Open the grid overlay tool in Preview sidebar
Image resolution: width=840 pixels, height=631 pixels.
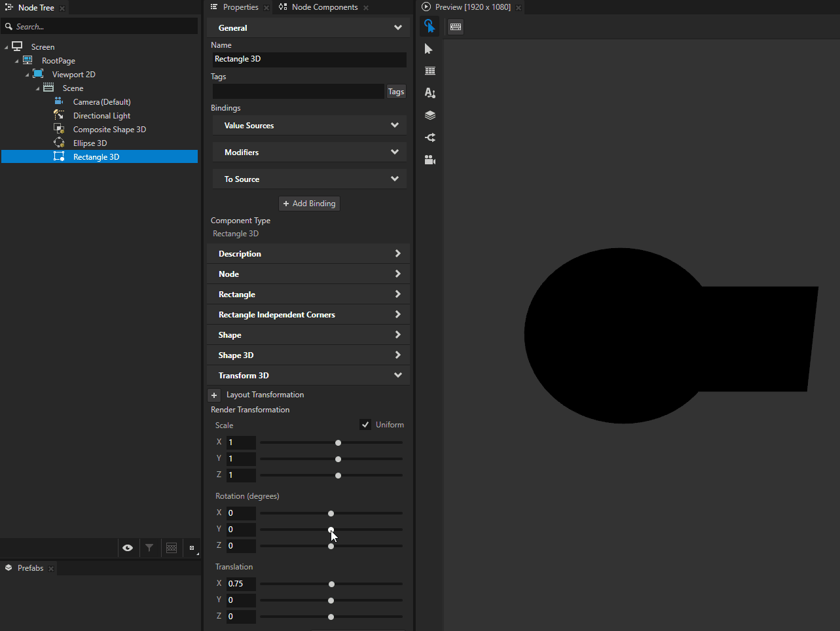click(x=429, y=70)
